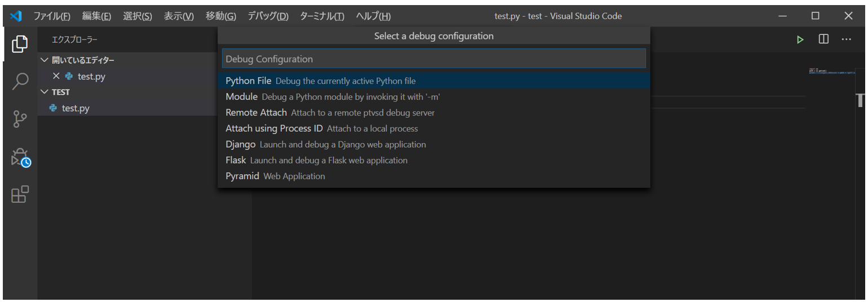Click the VS Code logo in the title bar

[16, 16]
